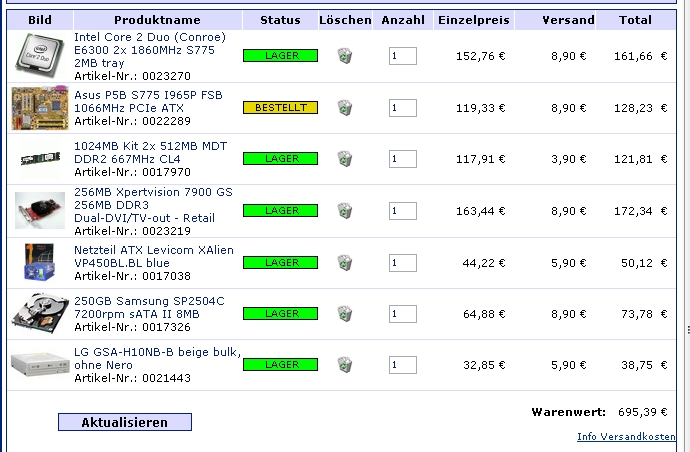Open Intel Core 2 Duo (Conroe) product link

150,50
